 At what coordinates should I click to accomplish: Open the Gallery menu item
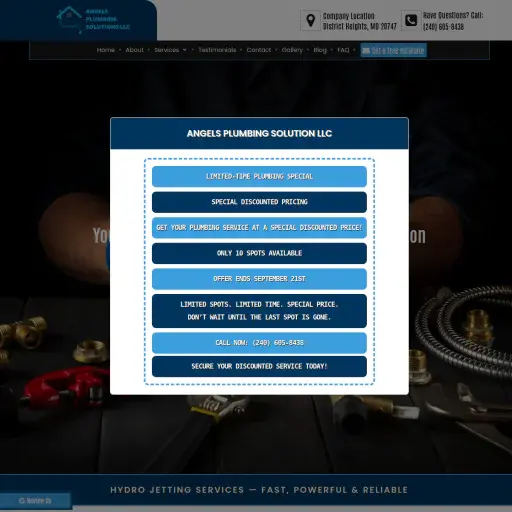(x=292, y=50)
